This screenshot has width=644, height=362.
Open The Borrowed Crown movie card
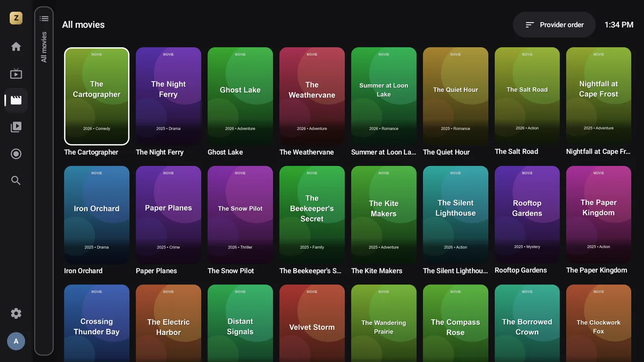pos(527,323)
